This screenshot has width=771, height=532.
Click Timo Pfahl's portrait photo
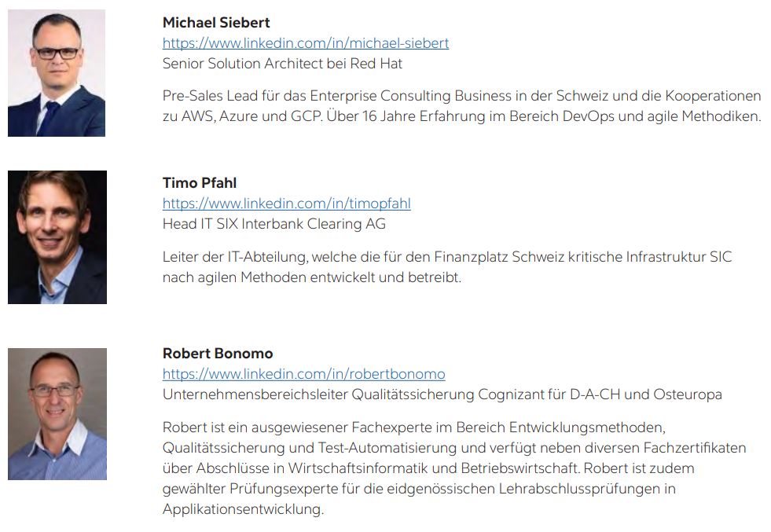point(57,237)
